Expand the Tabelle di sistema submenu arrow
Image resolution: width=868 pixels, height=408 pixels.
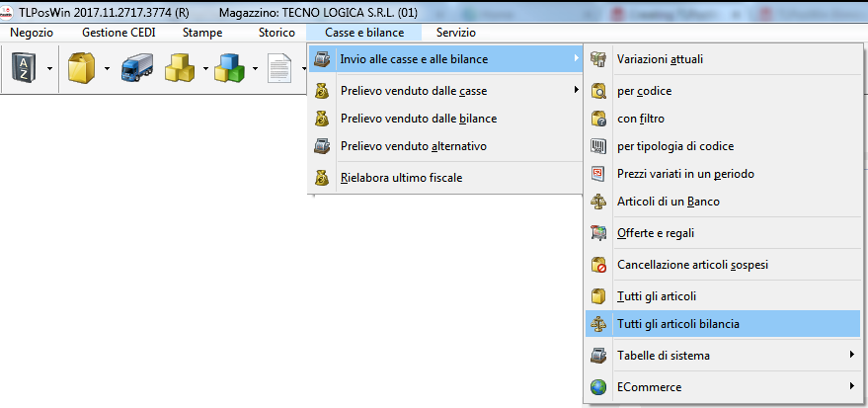click(850, 355)
